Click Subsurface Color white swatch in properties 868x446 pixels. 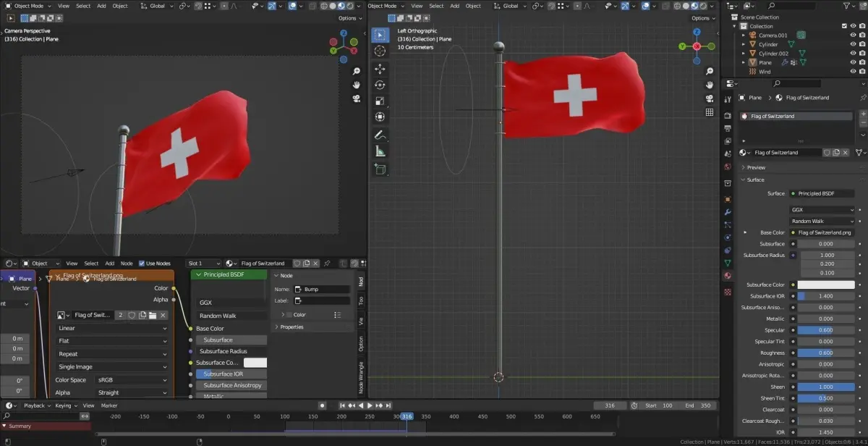(x=826, y=285)
